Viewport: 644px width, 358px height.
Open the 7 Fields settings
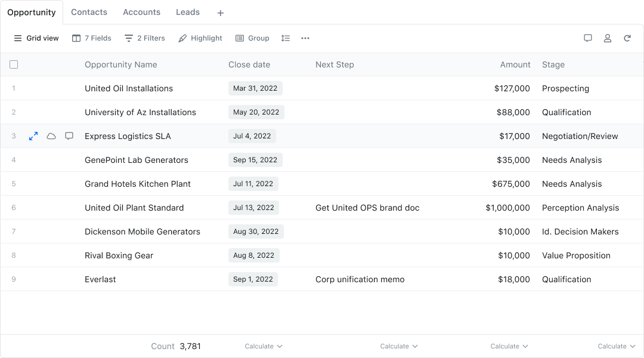tap(92, 38)
